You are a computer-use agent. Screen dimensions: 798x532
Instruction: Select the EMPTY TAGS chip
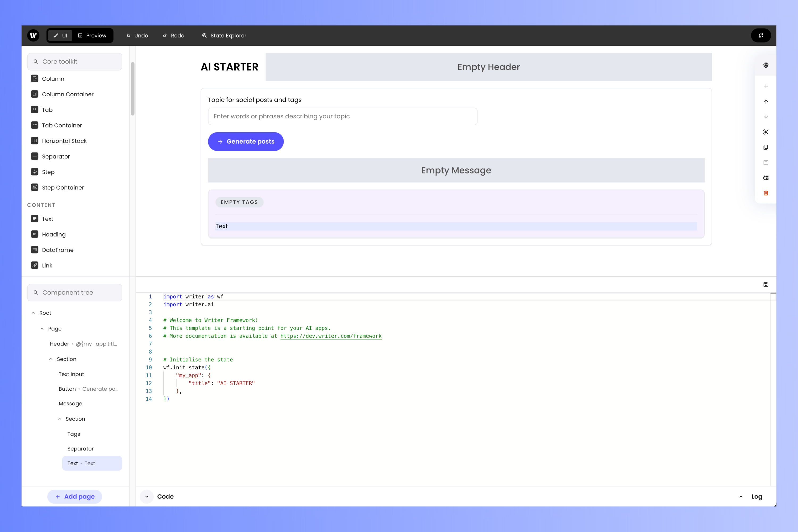coord(239,202)
